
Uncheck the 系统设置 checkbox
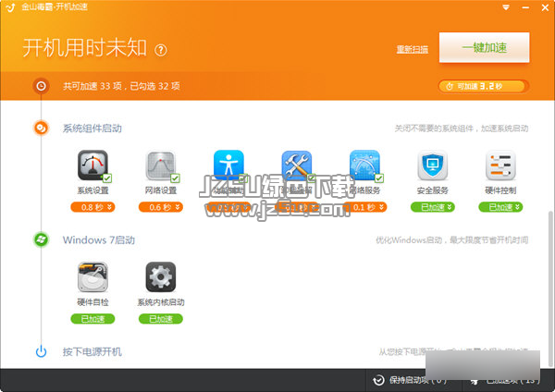(x=107, y=178)
